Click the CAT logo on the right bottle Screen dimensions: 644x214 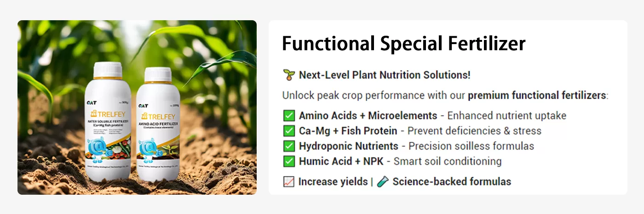coord(143,106)
